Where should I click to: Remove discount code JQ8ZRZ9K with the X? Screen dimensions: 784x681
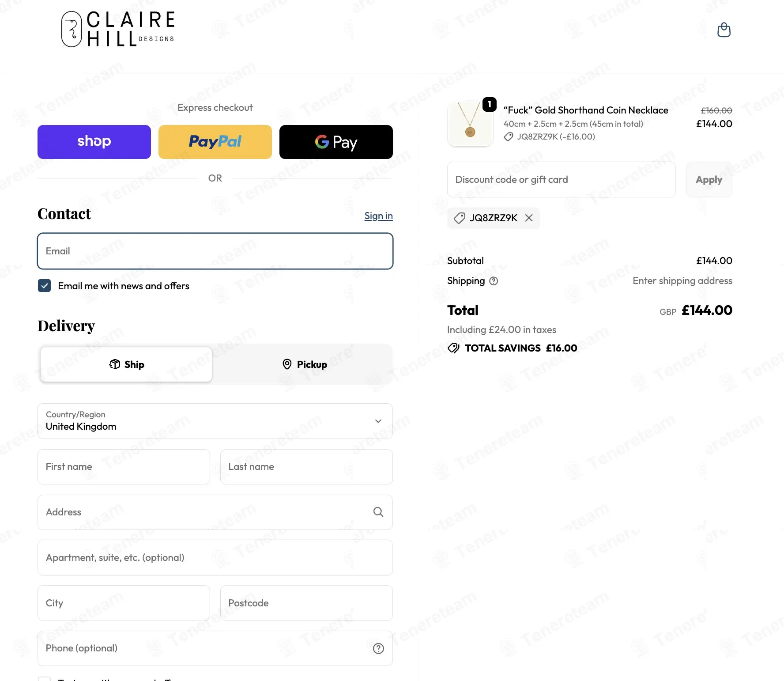(529, 218)
